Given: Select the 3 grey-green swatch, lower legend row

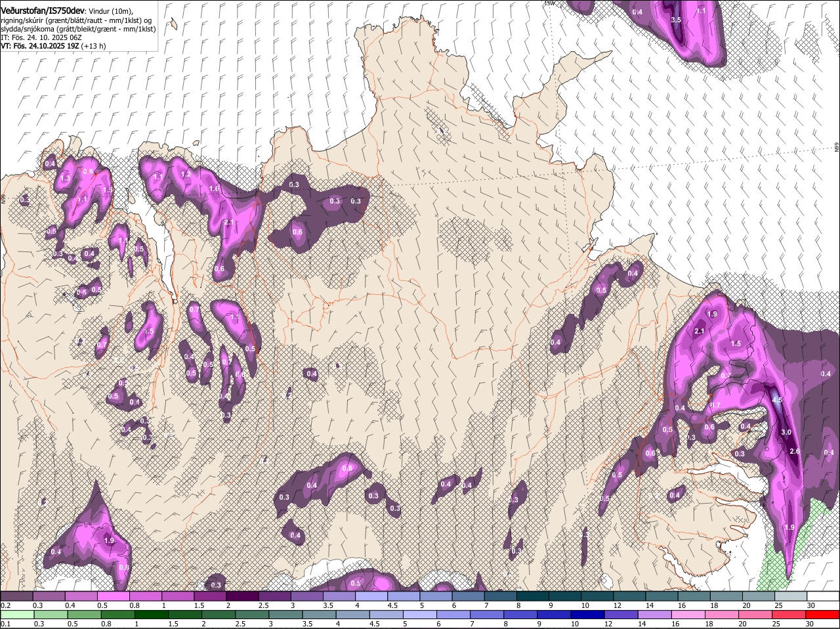Looking at the screenshot, I should [287, 615].
